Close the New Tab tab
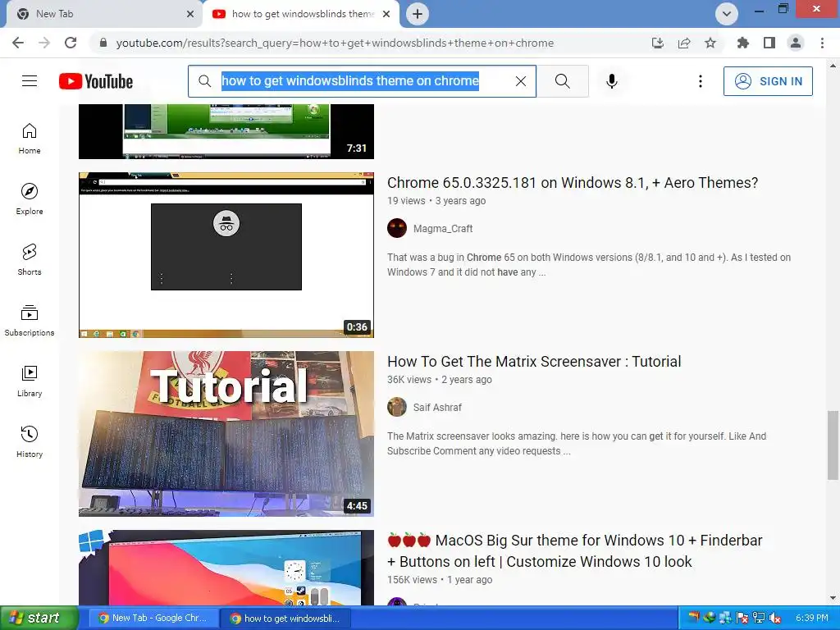 click(190, 14)
